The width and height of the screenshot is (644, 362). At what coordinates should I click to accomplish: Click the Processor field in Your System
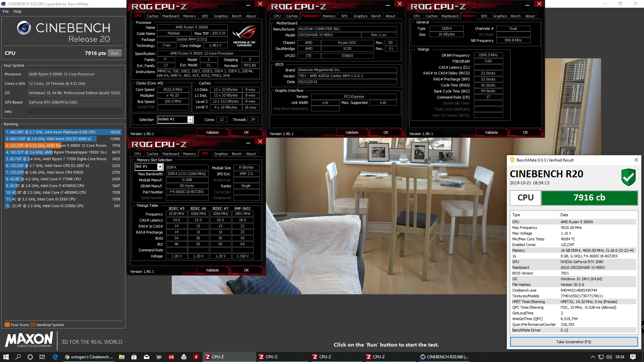[x=74, y=74]
